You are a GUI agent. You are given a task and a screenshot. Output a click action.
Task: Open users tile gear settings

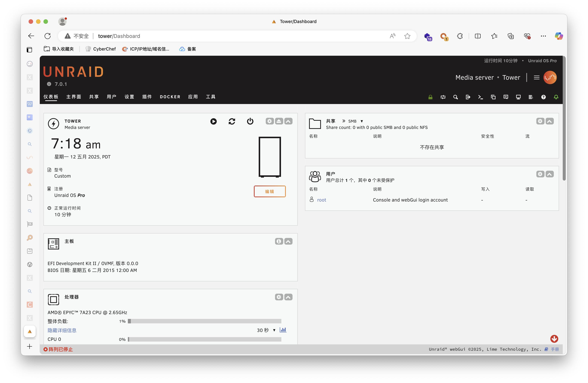pos(540,174)
